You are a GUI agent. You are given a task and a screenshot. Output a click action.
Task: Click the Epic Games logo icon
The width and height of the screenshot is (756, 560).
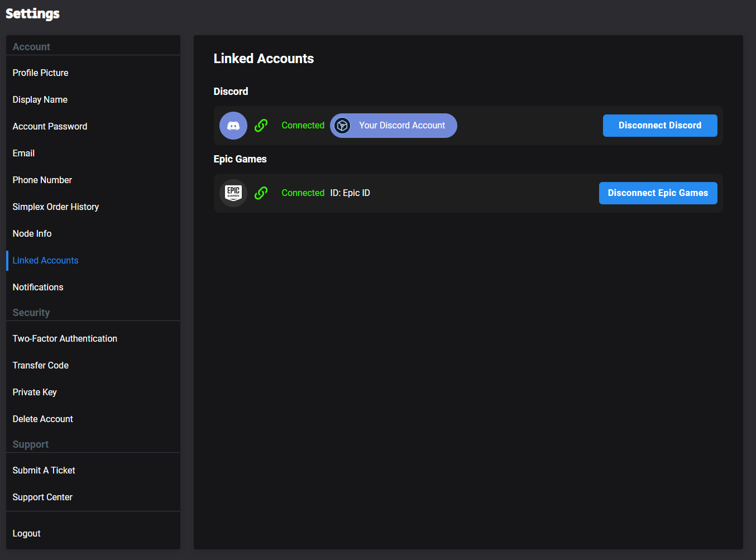tap(233, 193)
